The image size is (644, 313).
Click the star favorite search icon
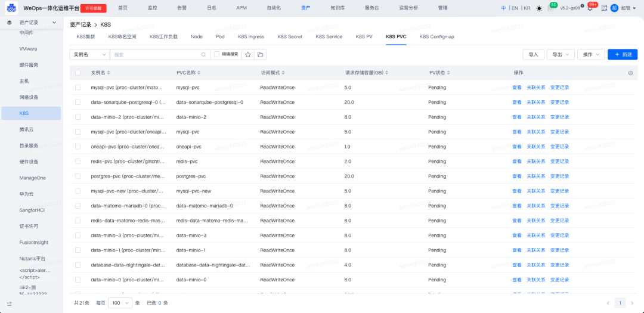click(x=248, y=54)
